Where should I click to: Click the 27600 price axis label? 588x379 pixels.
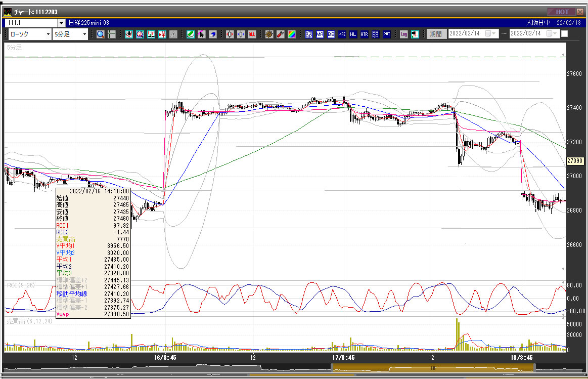pyautogui.click(x=574, y=74)
